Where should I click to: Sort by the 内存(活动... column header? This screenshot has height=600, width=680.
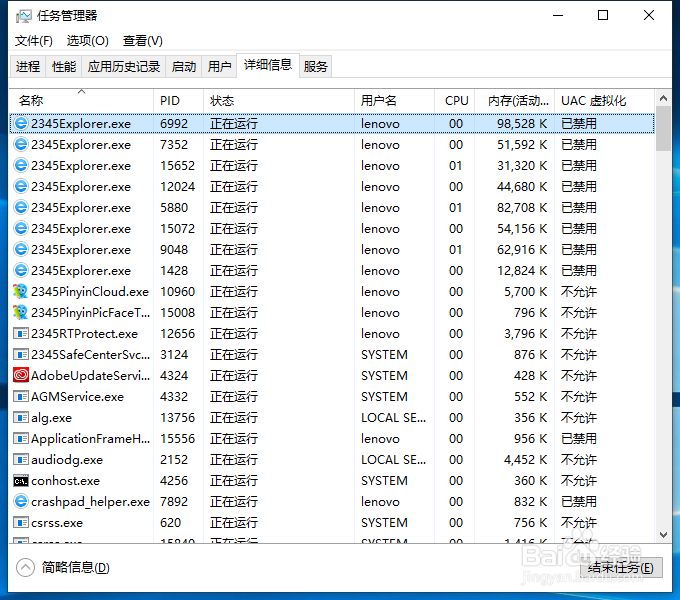[515, 101]
